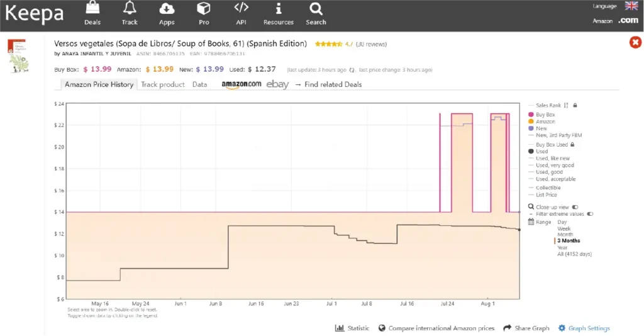Image resolution: width=644 pixels, height=336 pixels.
Task: Open Compare international Amazon prices
Action: coord(441,328)
